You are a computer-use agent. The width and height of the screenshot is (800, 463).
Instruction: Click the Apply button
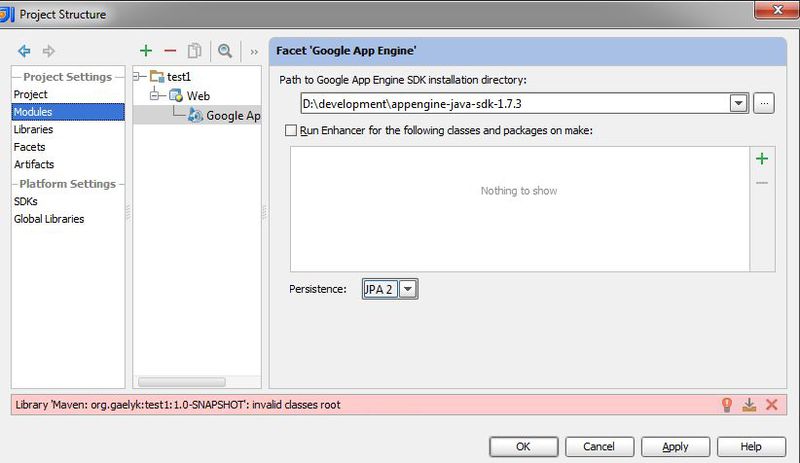click(x=675, y=447)
